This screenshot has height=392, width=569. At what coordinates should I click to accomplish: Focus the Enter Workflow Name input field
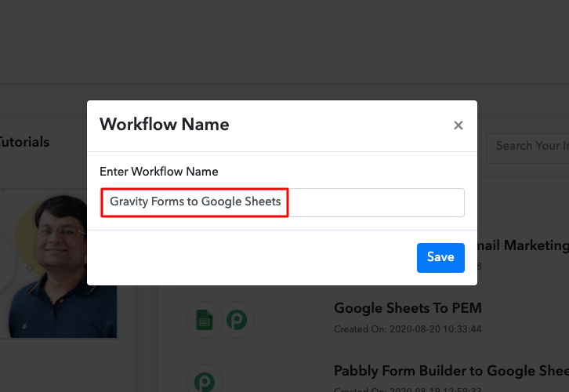click(x=375, y=202)
